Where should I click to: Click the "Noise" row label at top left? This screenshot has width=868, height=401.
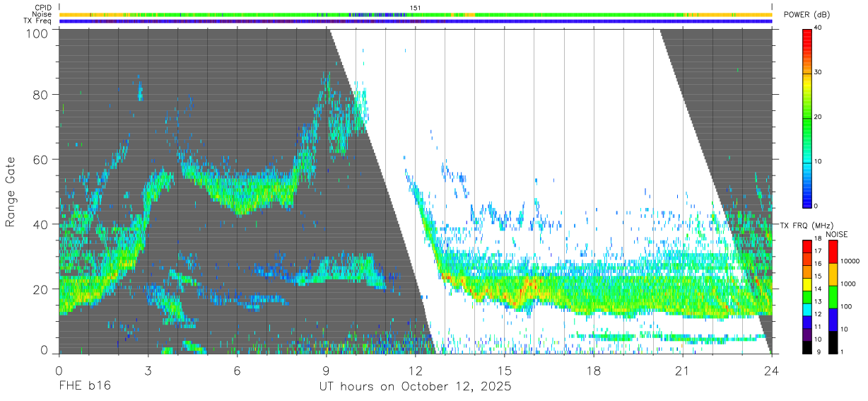(43, 14)
